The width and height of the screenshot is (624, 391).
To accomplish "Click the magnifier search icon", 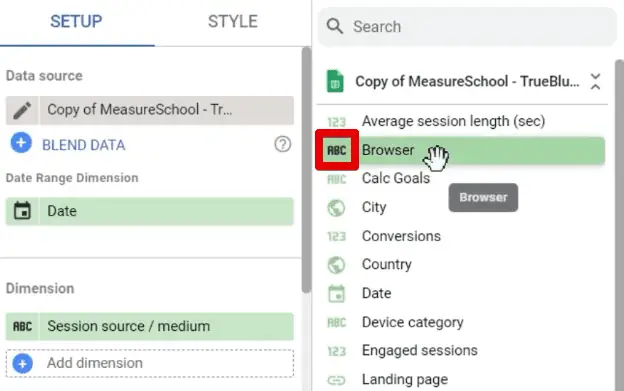I will click(x=335, y=27).
